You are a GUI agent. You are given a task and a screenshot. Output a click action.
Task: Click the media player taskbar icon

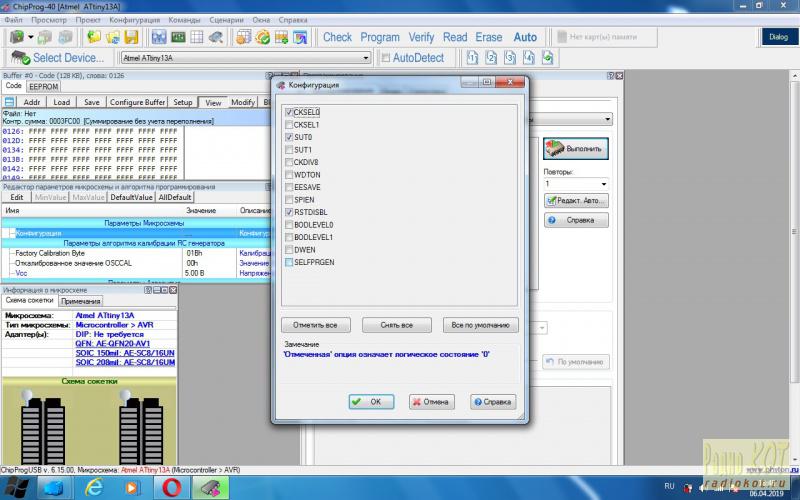click(x=132, y=488)
